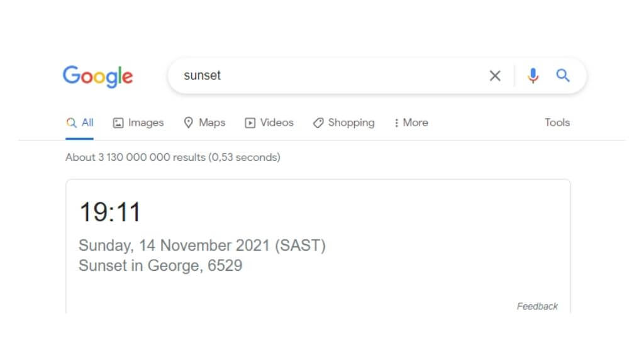Click the Feedback link
644x362 pixels.
[x=537, y=307]
